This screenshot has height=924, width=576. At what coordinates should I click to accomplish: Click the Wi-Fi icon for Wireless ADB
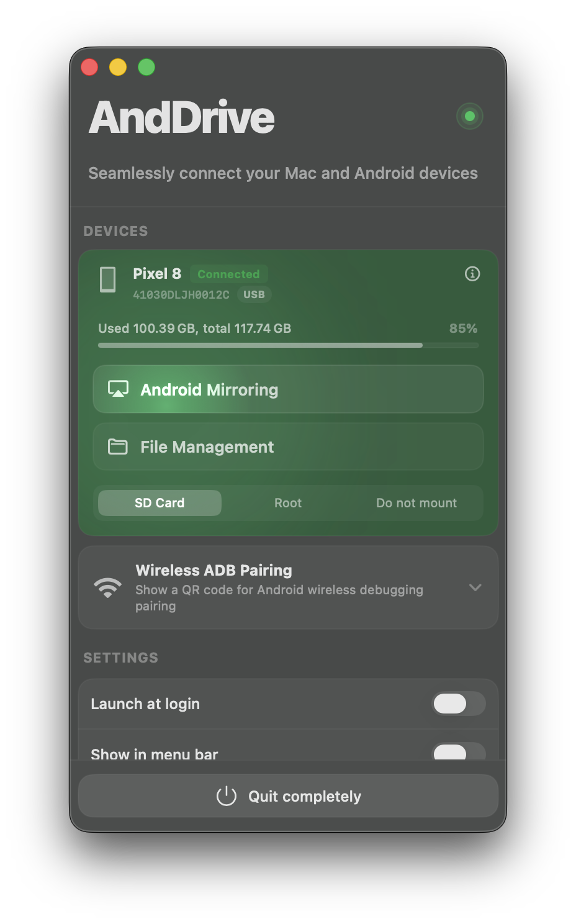click(x=108, y=587)
